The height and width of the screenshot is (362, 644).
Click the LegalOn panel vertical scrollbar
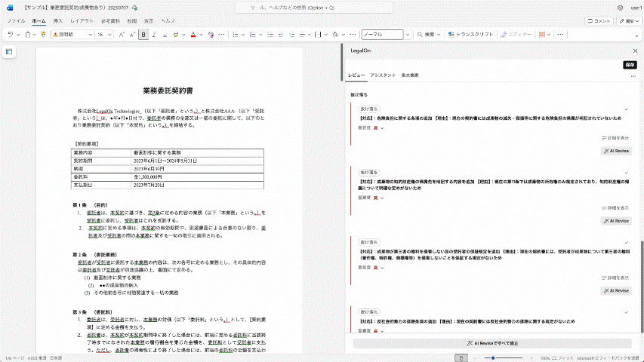coord(642,286)
